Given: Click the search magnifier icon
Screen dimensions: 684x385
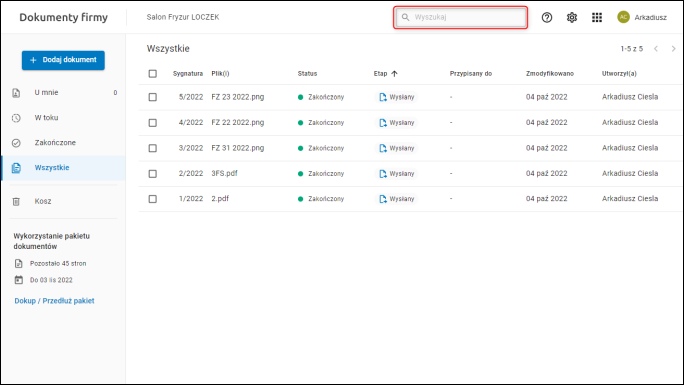Looking at the screenshot, I should (405, 17).
